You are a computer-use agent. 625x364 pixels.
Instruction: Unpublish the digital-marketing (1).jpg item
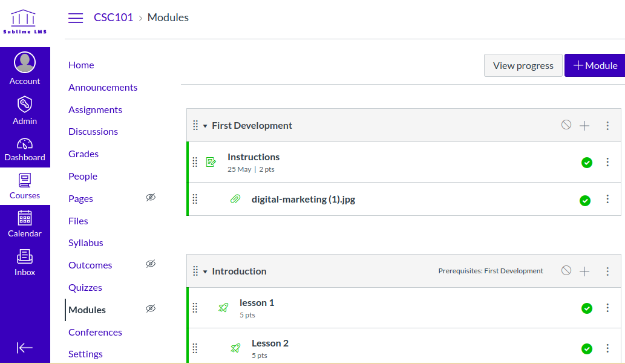click(x=585, y=200)
